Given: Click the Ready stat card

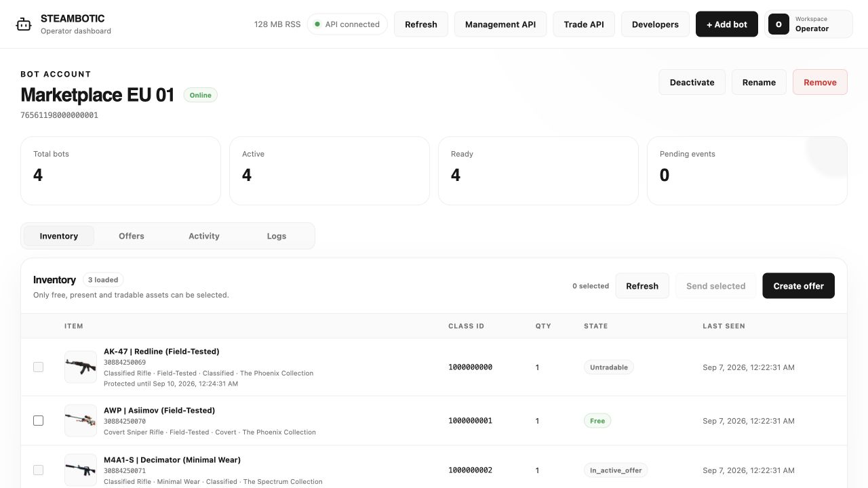Looking at the screenshot, I should 538,171.
